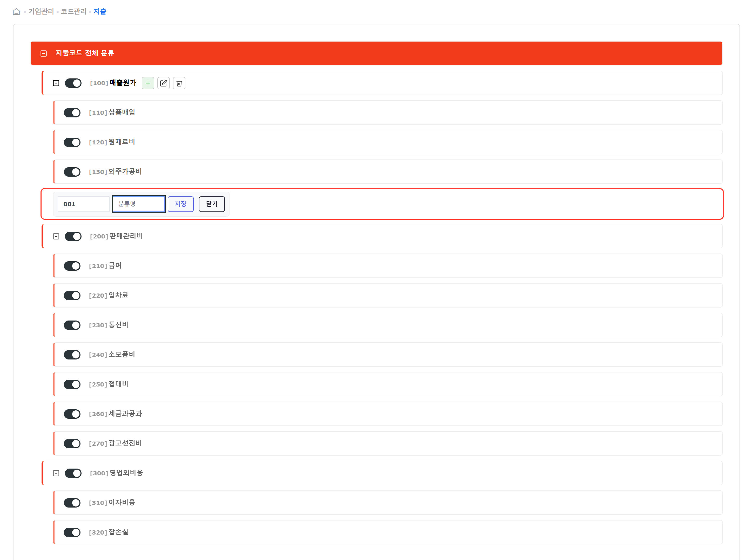Click the home icon in breadcrumb

click(16, 11)
